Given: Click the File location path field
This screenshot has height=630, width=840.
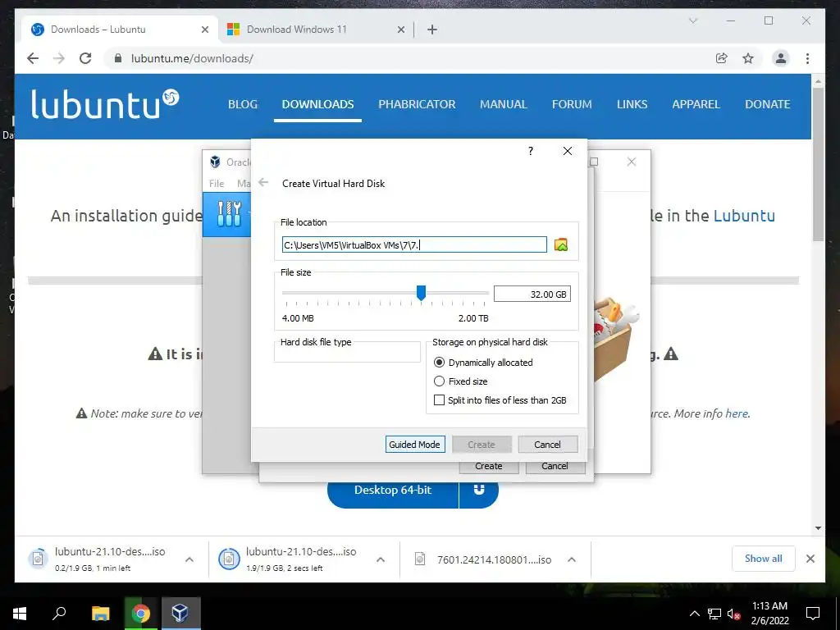Looking at the screenshot, I should click(414, 244).
